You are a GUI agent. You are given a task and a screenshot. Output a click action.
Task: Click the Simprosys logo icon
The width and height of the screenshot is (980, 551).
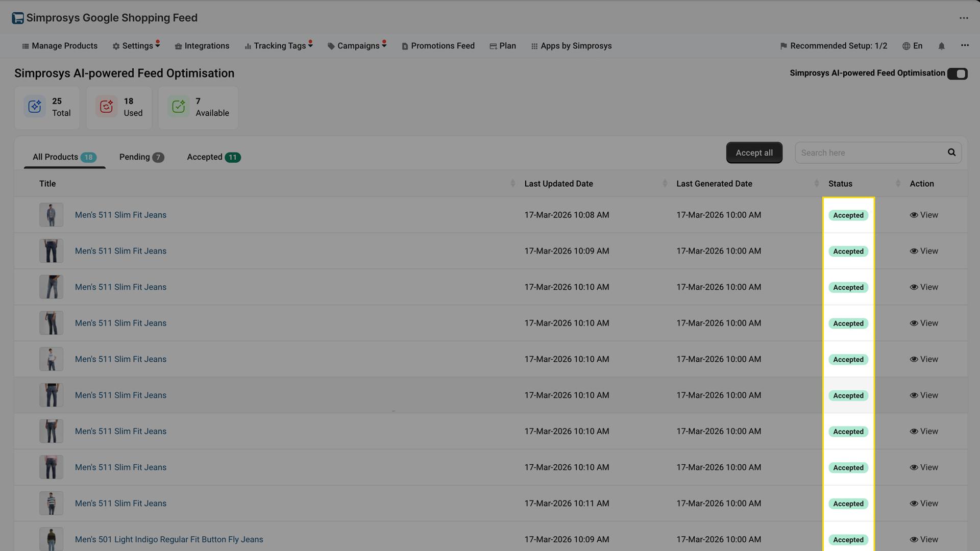click(18, 17)
